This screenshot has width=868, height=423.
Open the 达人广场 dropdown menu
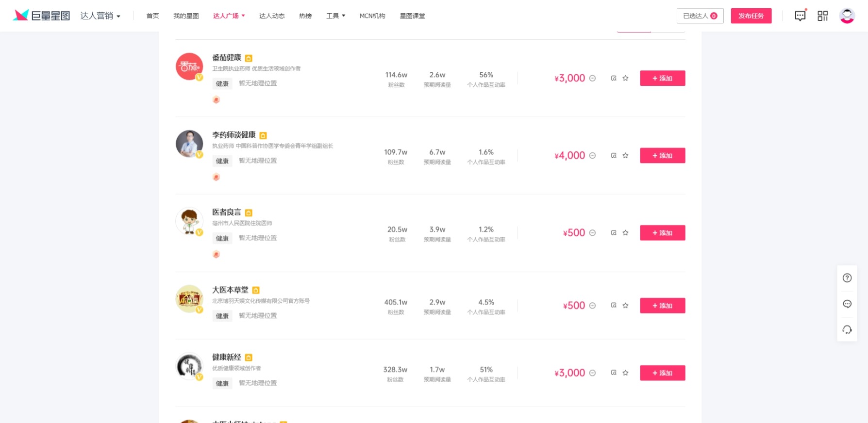[x=229, y=16]
